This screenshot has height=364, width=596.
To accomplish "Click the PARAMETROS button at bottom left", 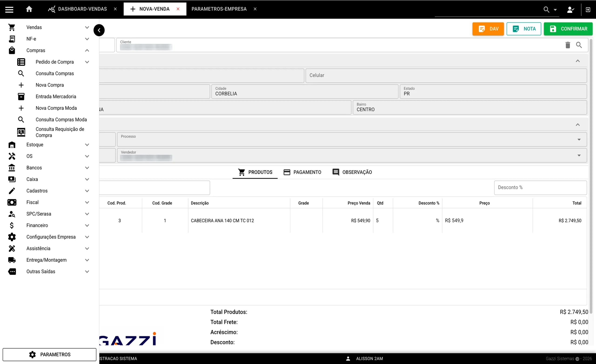I will coord(49,354).
